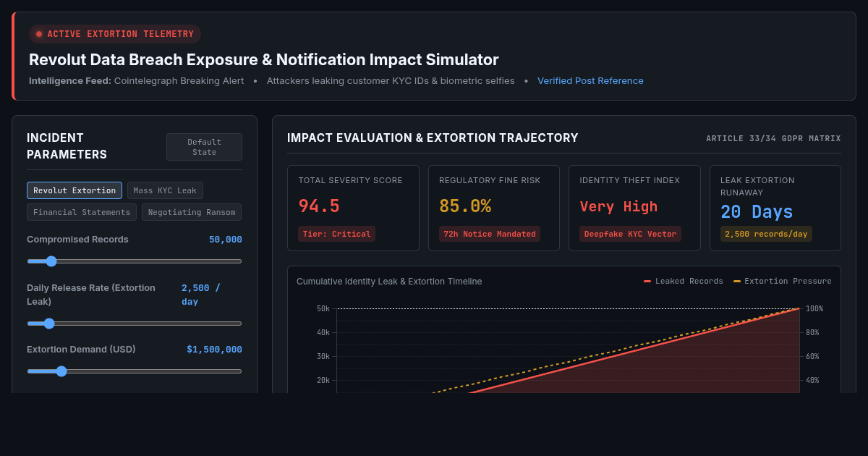
Task: Click the 72h Notice Mandated tag
Action: point(490,234)
